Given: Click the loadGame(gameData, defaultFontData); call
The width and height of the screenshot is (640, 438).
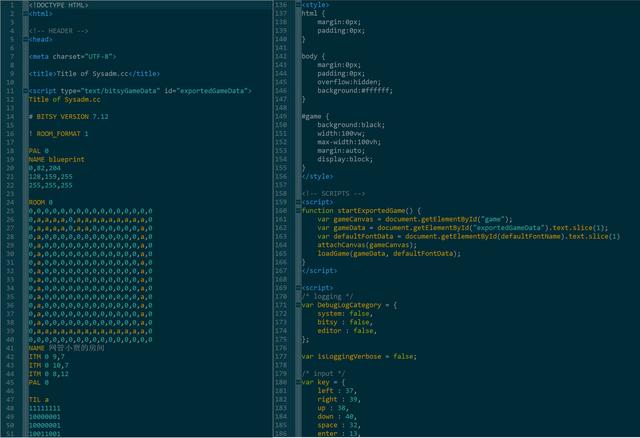Looking at the screenshot, I should click(389, 253).
